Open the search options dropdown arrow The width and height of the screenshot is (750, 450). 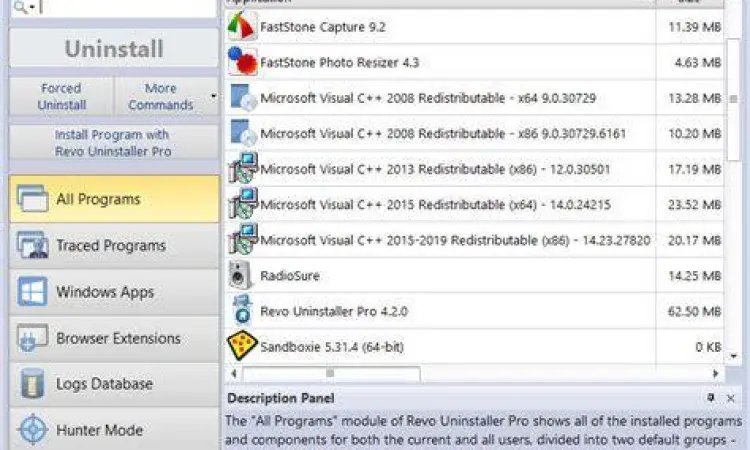tap(32, 7)
